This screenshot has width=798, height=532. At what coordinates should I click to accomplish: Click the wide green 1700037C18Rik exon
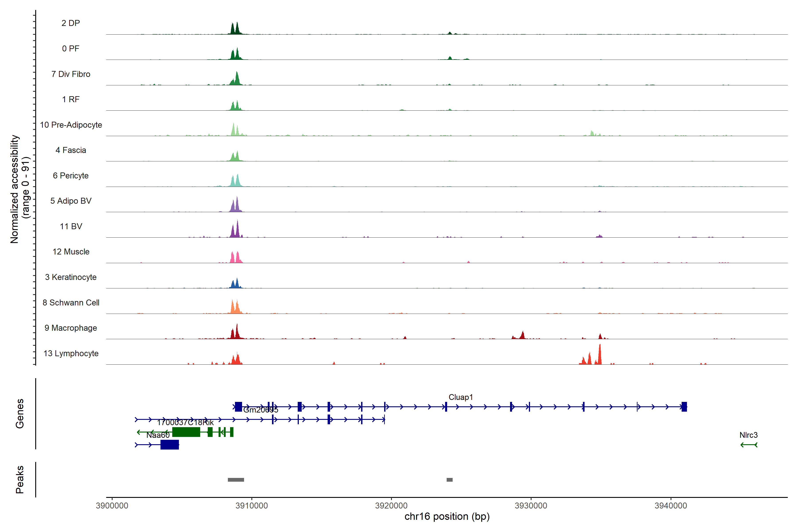click(186, 432)
